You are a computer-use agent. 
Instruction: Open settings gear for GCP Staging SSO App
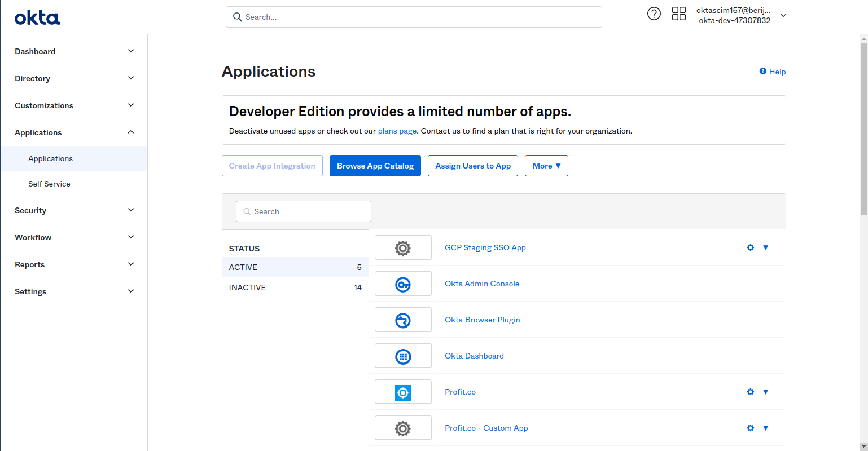click(750, 247)
